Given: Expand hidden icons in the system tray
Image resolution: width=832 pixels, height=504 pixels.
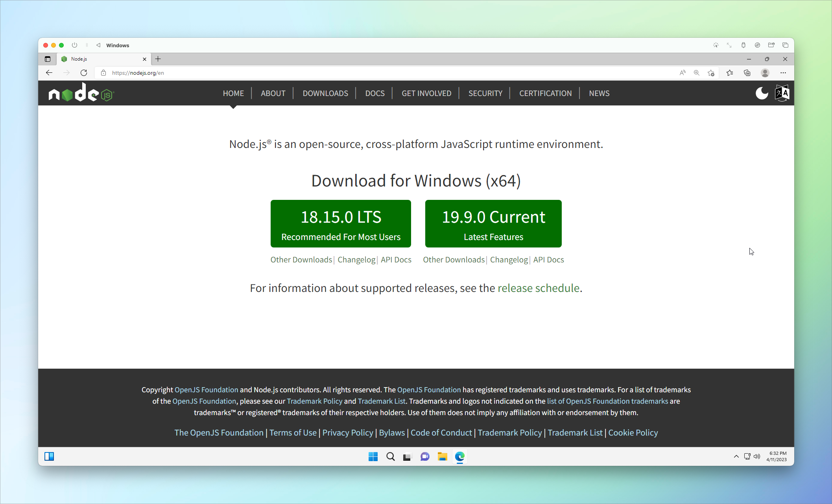Looking at the screenshot, I should (736, 456).
